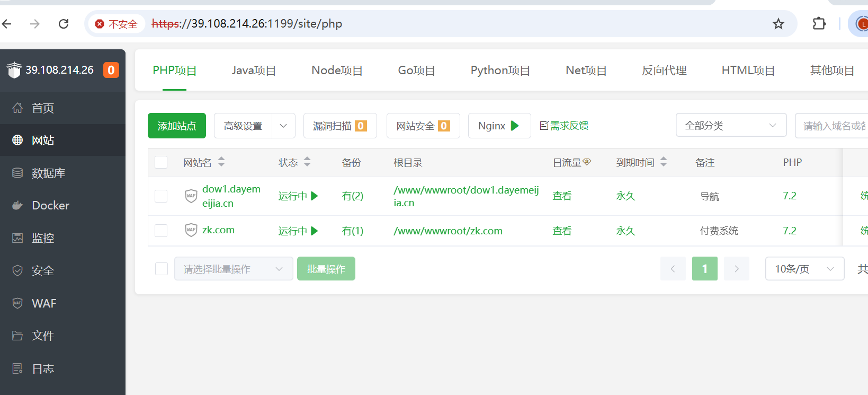Check the box for zk.com row
This screenshot has height=395, width=868.
tap(161, 230)
